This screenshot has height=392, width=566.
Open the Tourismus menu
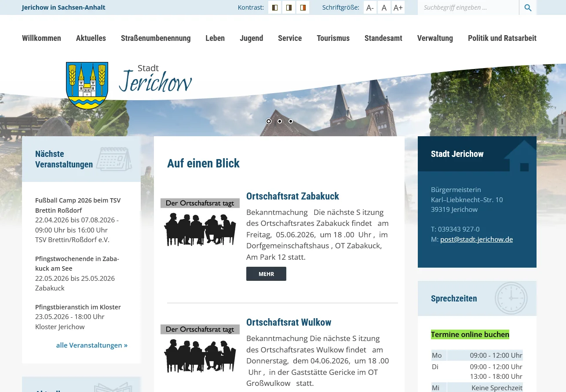pyautogui.click(x=333, y=38)
